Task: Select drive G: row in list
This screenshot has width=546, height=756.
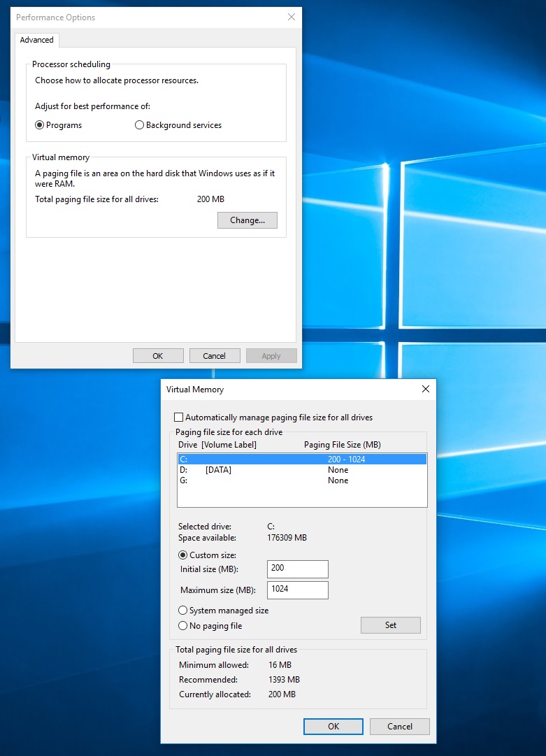Action: click(x=302, y=480)
